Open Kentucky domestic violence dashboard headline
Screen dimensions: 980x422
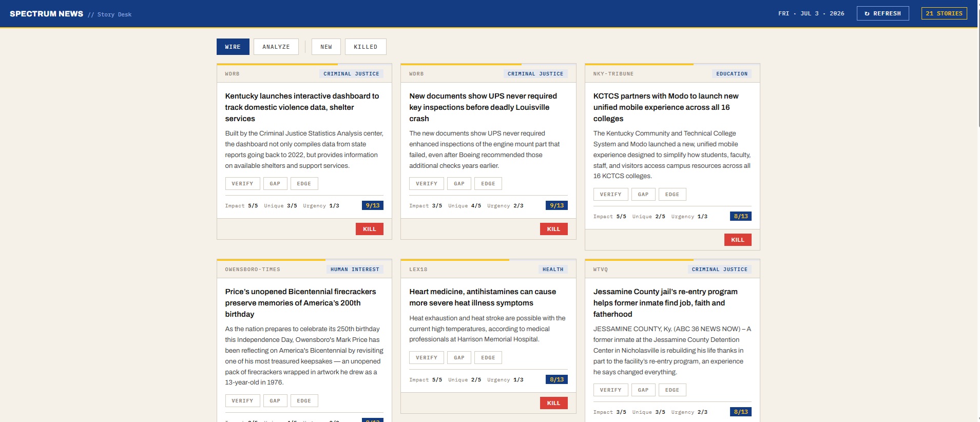tap(304, 107)
